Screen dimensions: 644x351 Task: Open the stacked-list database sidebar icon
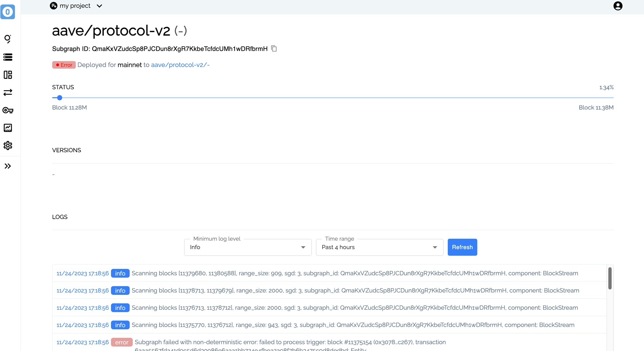(x=8, y=57)
